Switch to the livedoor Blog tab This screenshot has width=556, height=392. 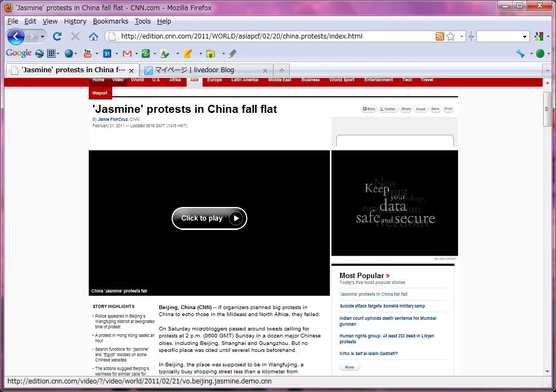206,70
